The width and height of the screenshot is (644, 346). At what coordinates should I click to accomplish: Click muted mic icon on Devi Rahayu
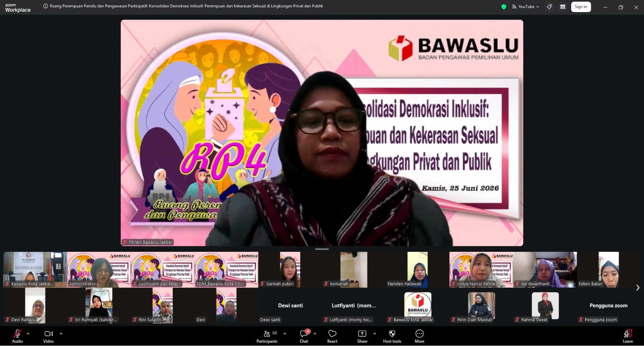7,320
